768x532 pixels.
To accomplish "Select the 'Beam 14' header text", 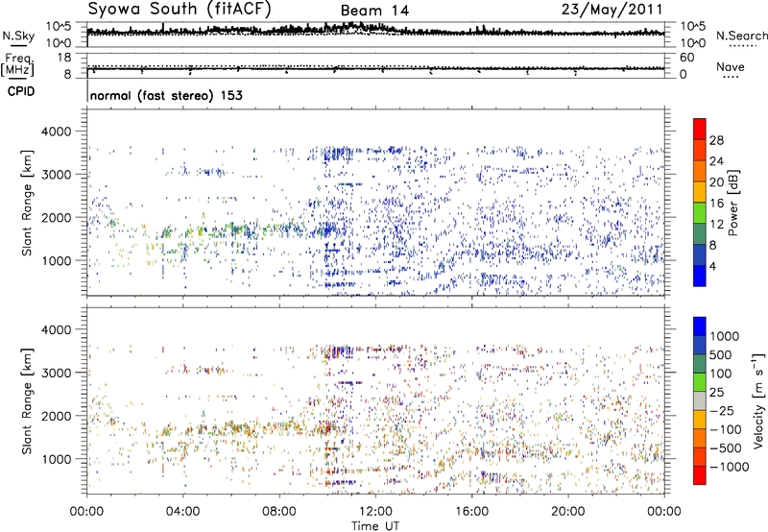I will tap(374, 11).
